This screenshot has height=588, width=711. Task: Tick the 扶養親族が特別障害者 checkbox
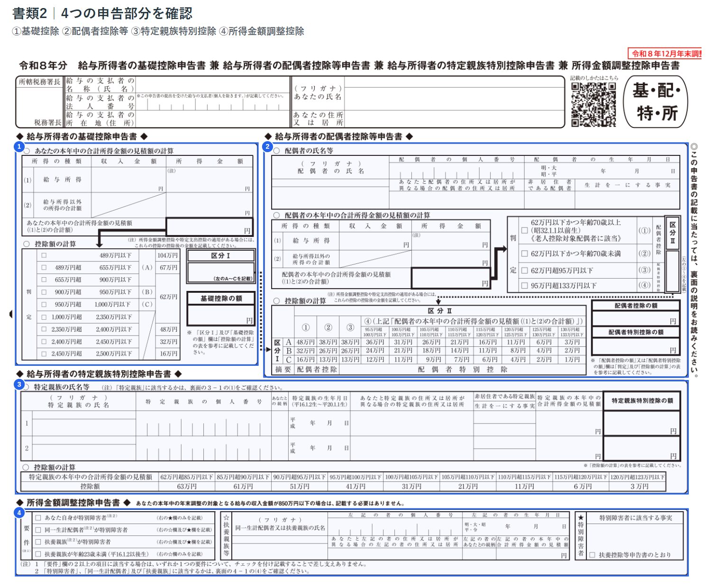coord(39,542)
